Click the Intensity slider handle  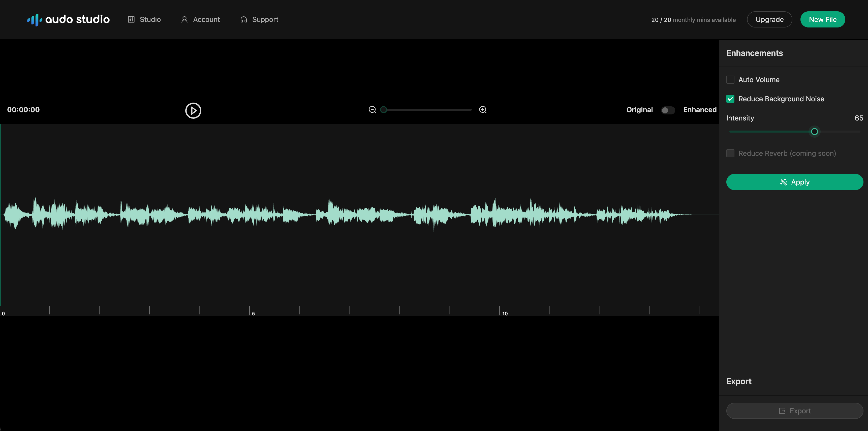(x=814, y=132)
